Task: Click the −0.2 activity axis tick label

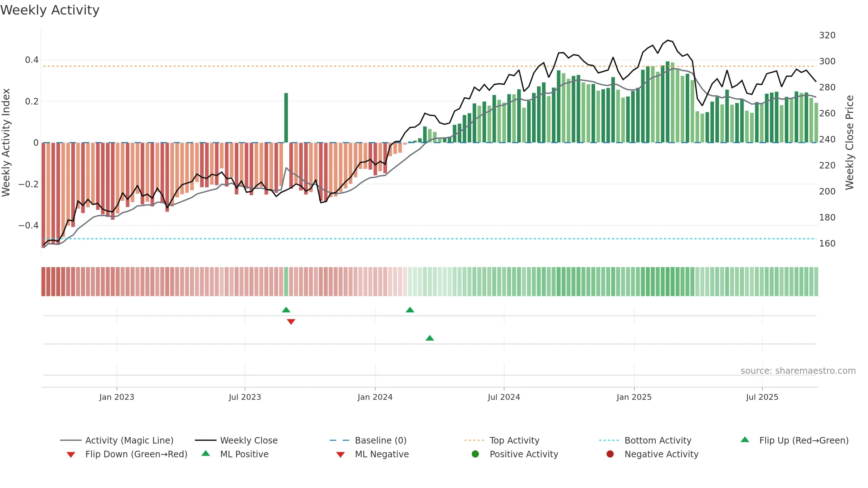Action: 29,184
